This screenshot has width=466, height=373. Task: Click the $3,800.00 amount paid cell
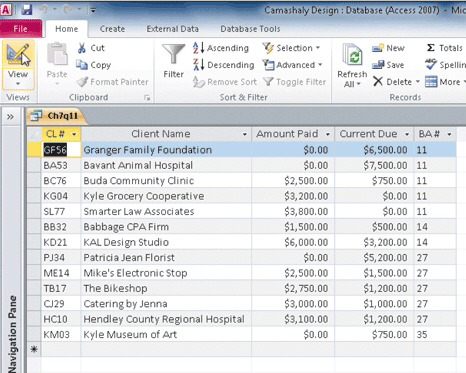coord(293,211)
